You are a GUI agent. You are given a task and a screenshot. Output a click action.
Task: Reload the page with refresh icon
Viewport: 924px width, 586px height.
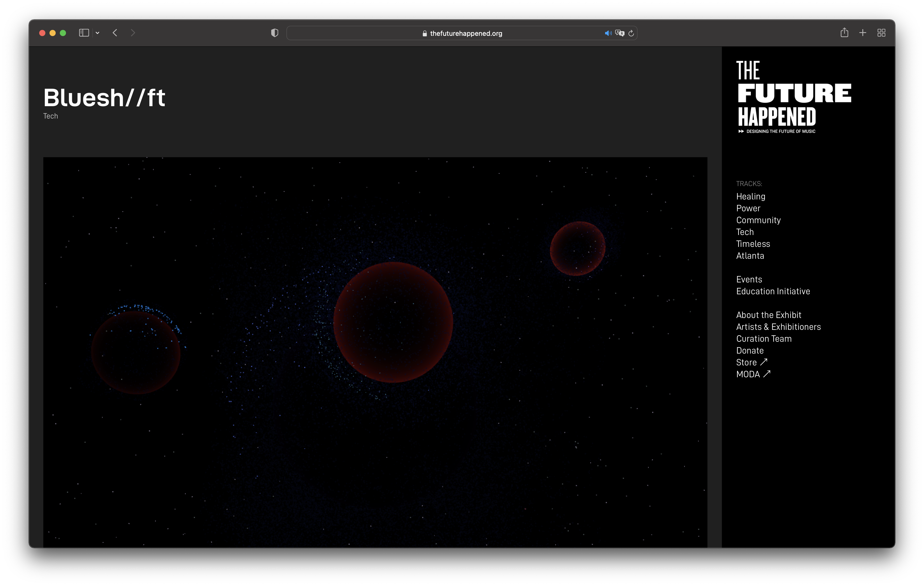coord(631,33)
